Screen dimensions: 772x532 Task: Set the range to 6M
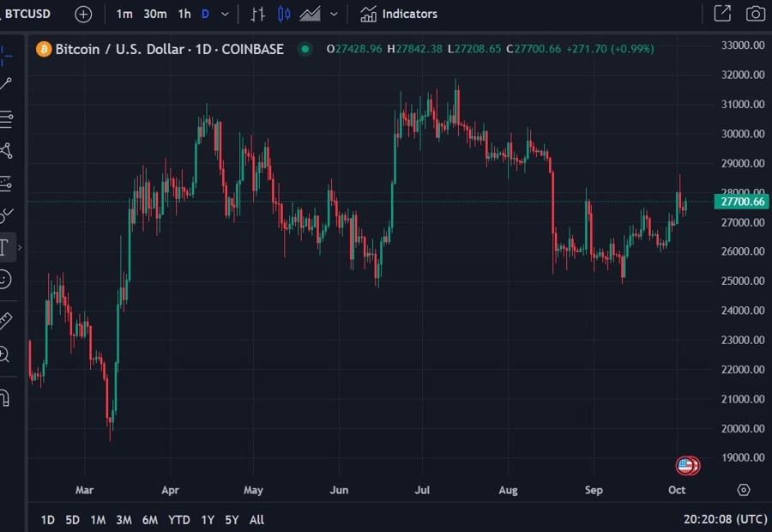click(149, 520)
